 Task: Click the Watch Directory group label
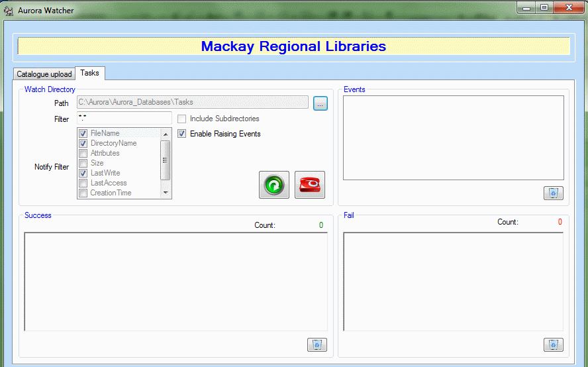(x=50, y=89)
